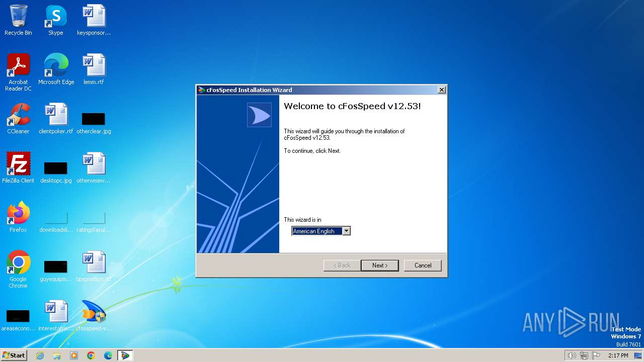Cancel the cFosSpeed installation

coord(423,265)
